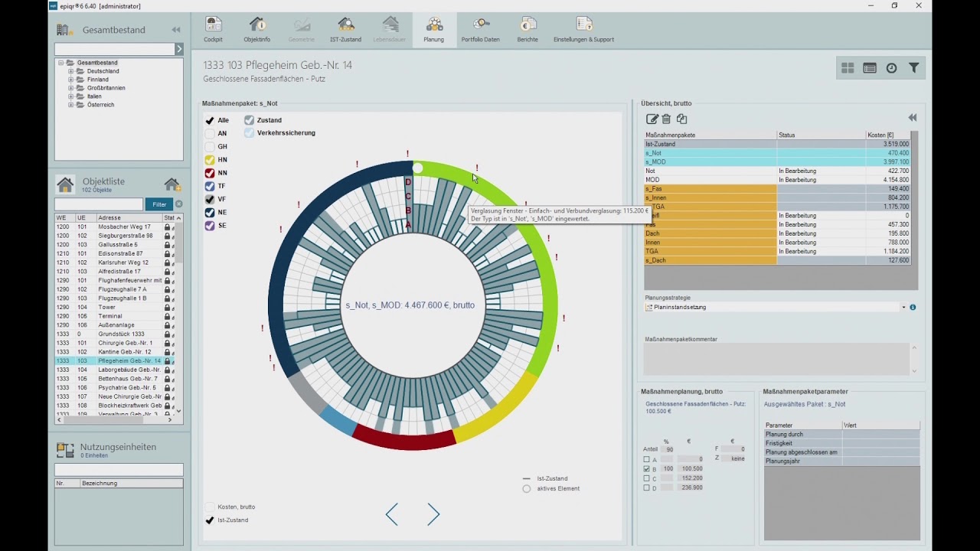
Task: Open the Cockpit module
Action: pyautogui.click(x=214, y=29)
